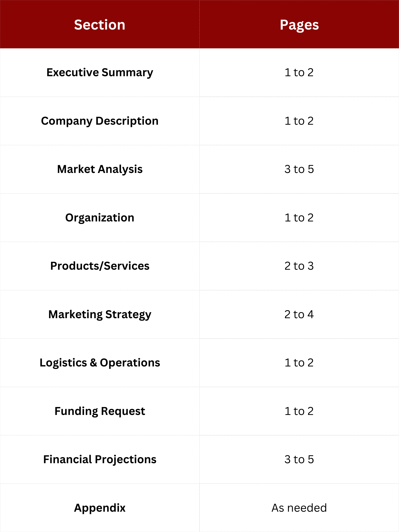Select the Marketing Strategy cell
Image resolution: width=399 pixels, height=532 pixels.
[100, 314]
